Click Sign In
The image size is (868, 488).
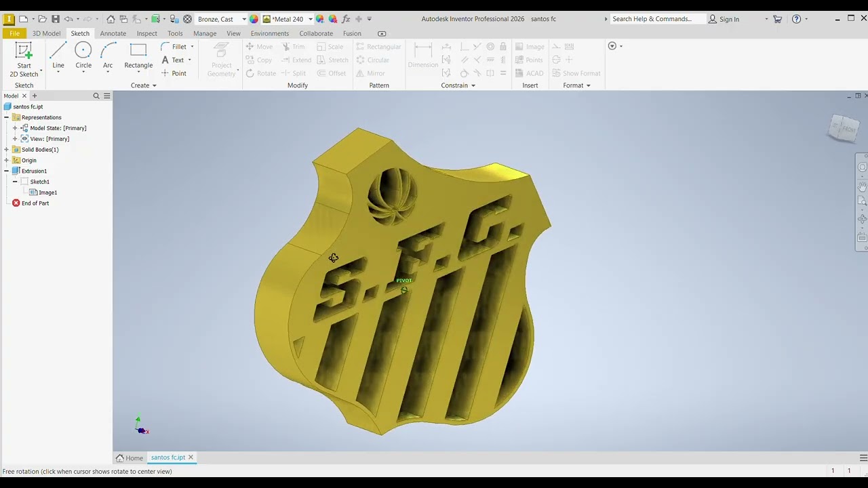724,19
